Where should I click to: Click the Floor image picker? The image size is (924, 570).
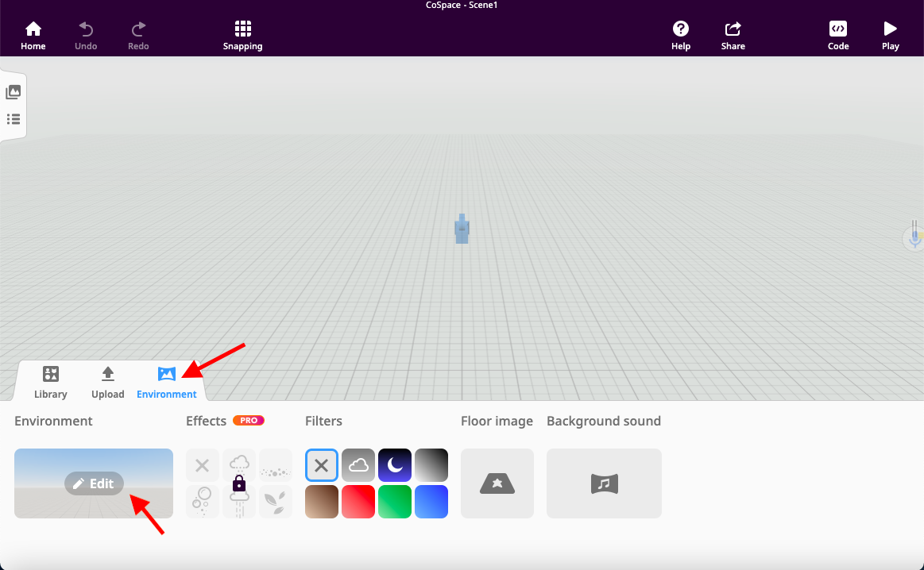click(x=497, y=483)
